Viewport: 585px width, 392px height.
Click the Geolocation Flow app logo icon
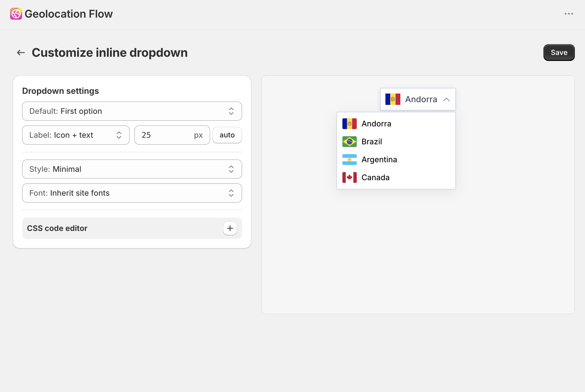(16, 13)
